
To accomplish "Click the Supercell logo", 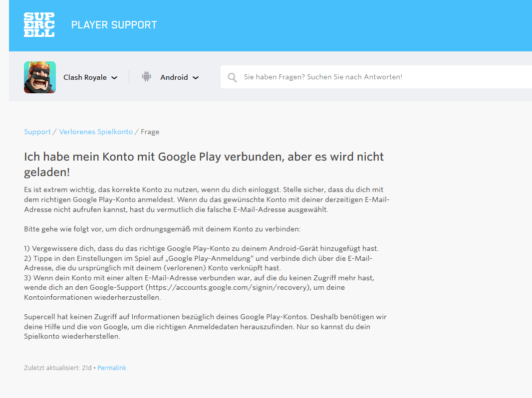I will click(39, 25).
